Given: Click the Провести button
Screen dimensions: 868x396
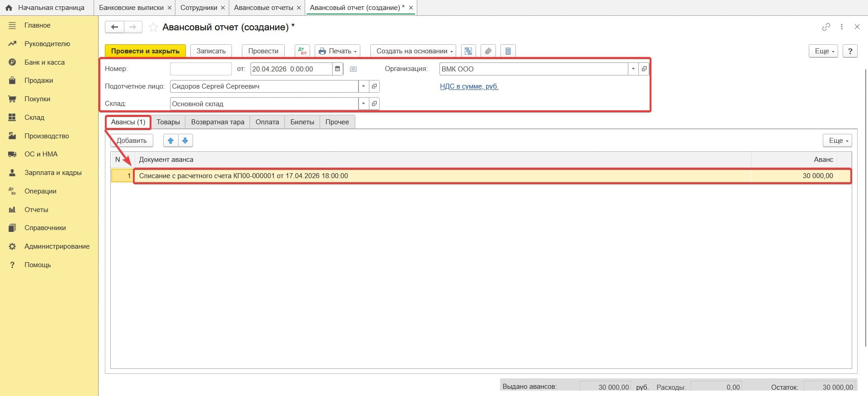Looking at the screenshot, I should coord(263,51).
